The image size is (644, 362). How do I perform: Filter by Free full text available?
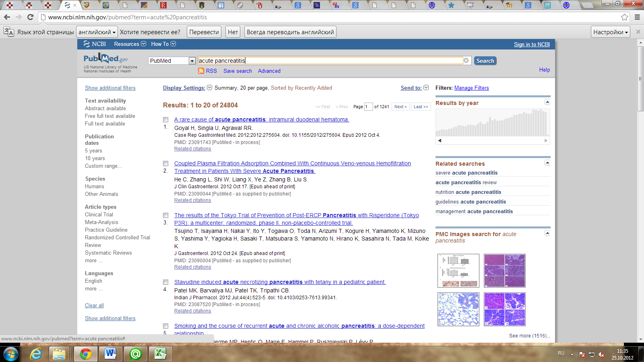[x=110, y=116]
